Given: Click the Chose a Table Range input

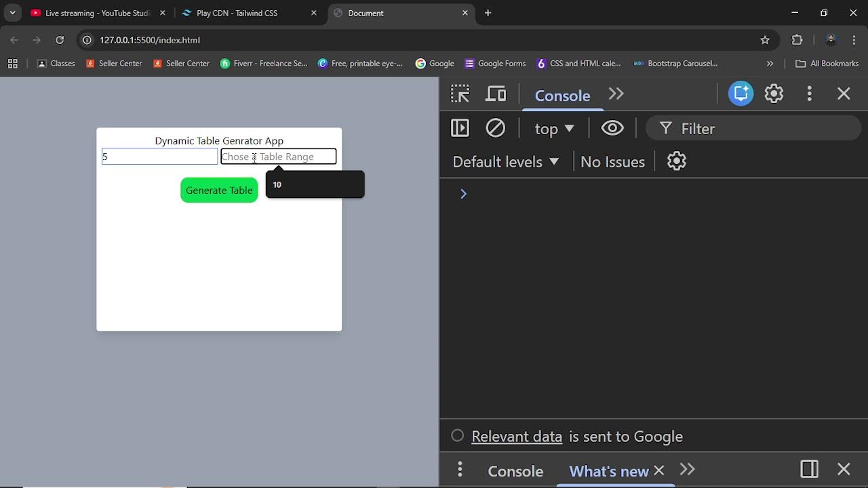Looking at the screenshot, I should (x=279, y=157).
